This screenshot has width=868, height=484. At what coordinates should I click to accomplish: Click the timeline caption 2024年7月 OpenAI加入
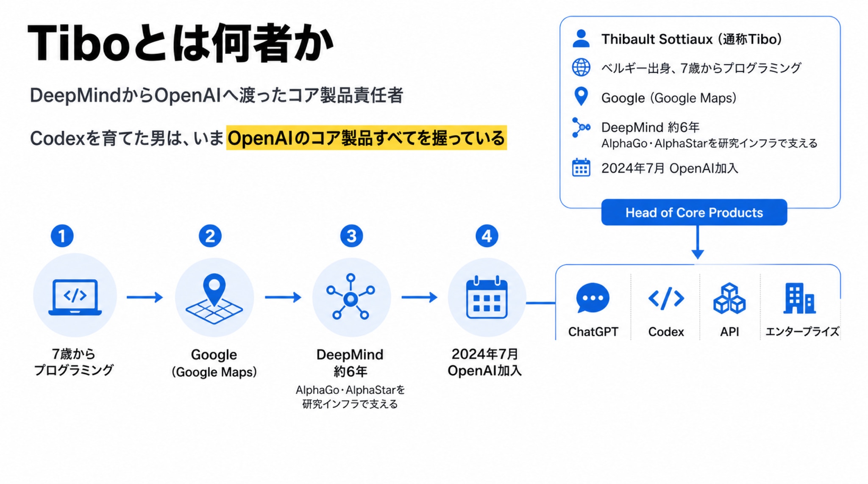click(485, 362)
